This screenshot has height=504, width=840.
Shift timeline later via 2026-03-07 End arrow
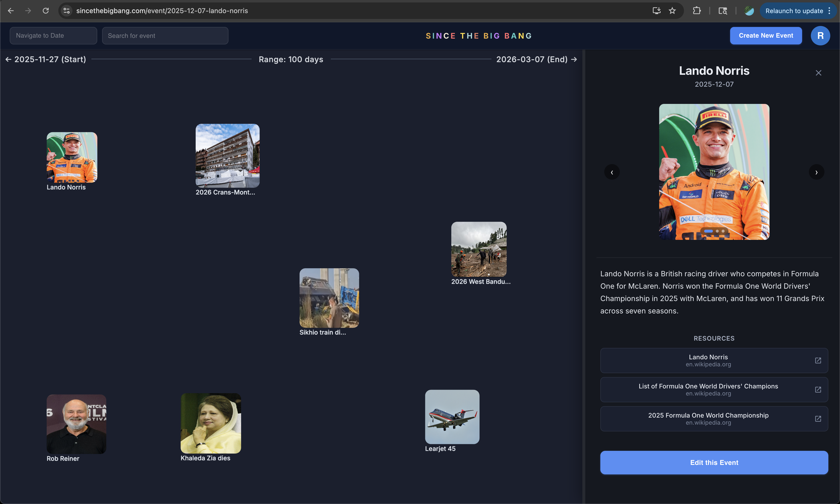574,59
